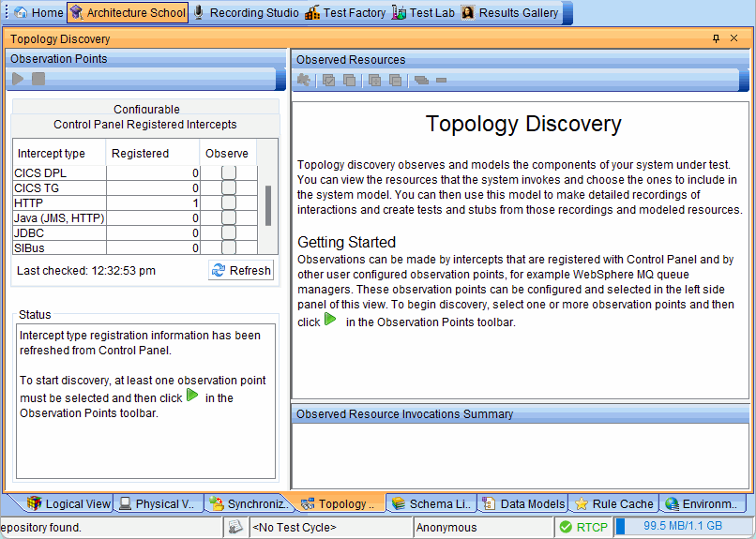The width and height of the screenshot is (756, 539).
Task: Switch to the Logical View tab
Action: click(68, 503)
